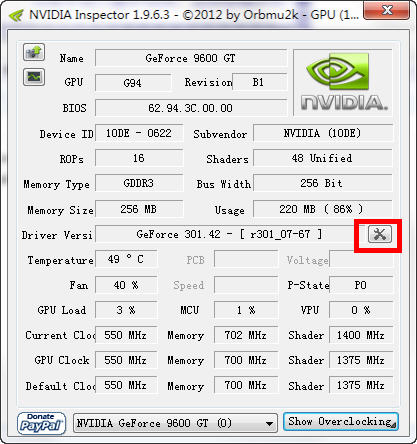Click the upload screenshot icon
This screenshot has width=417, height=444.
click(x=34, y=52)
